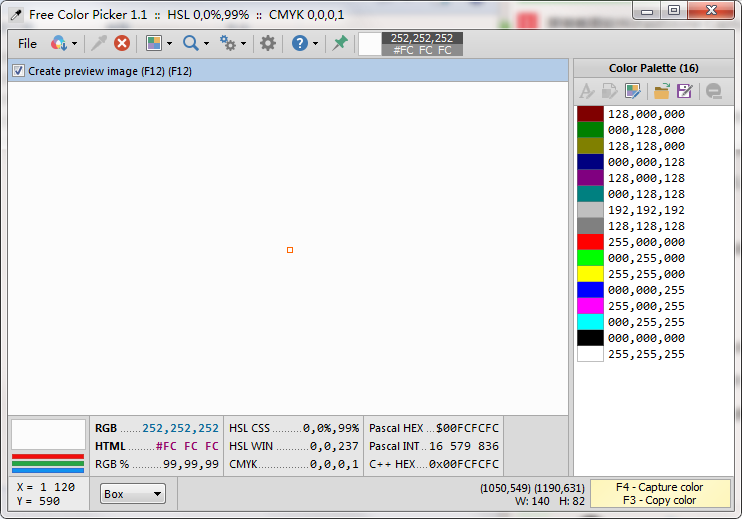This screenshot has height=519, width=742.
Task: Select the cyan 000,255,255 swatch
Action: [590, 322]
